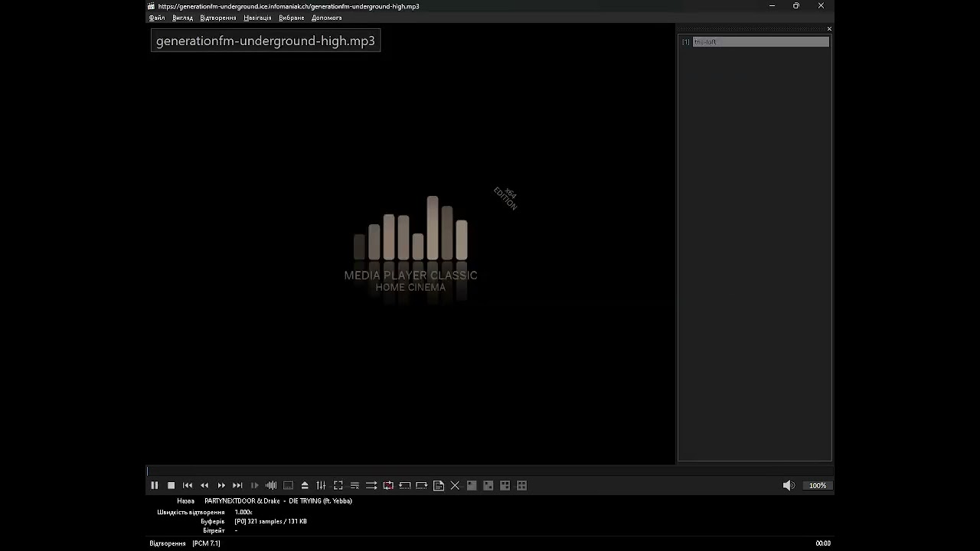Mute audio with the speaker icon

click(x=789, y=485)
